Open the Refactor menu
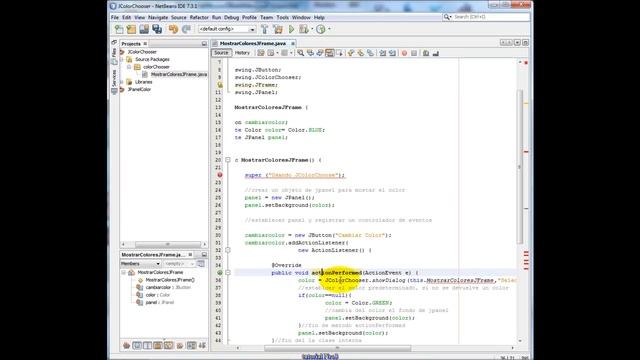Image resolution: width=640 pixels, height=360 pixels. 199,18
